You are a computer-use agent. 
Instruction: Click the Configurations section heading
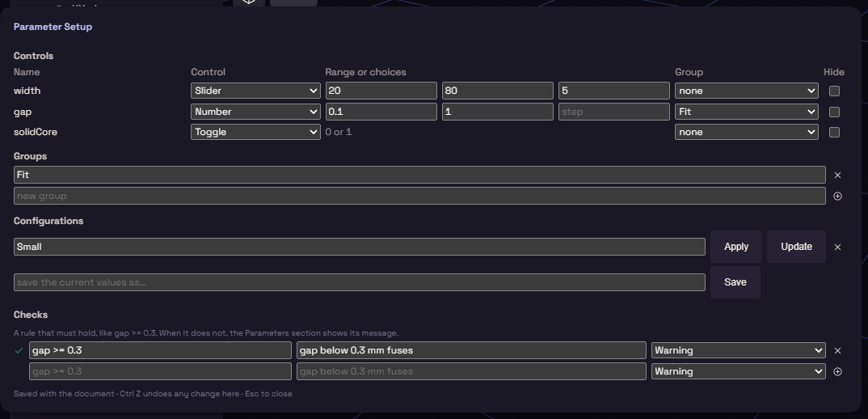pyautogui.click(x=48, y=221)
